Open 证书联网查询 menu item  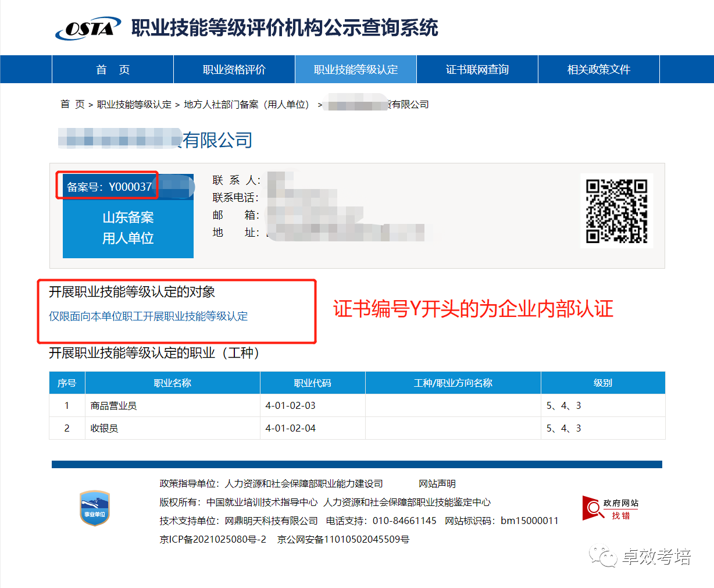477,70
